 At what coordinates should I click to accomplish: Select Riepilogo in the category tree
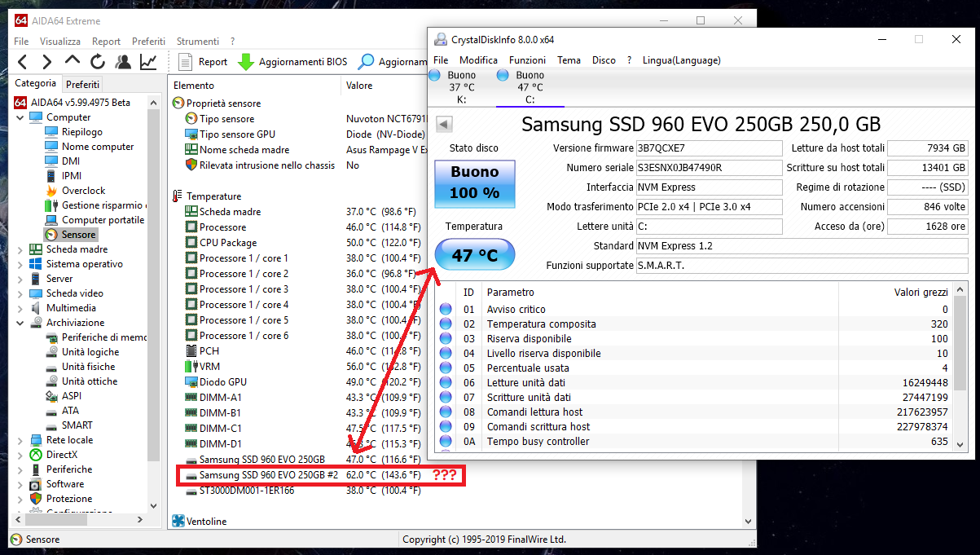coord(81,132)
